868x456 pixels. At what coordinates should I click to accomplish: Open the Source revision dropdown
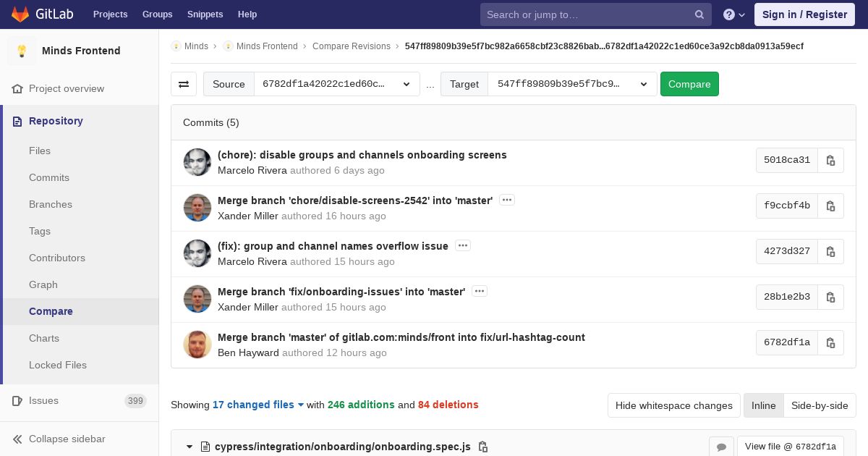pos(336,84)
